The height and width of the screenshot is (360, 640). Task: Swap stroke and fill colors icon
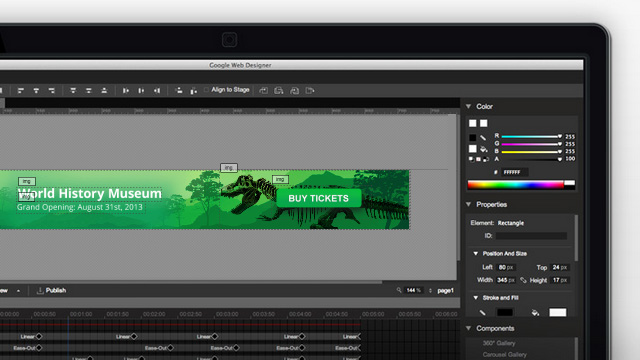pos(486,159)
